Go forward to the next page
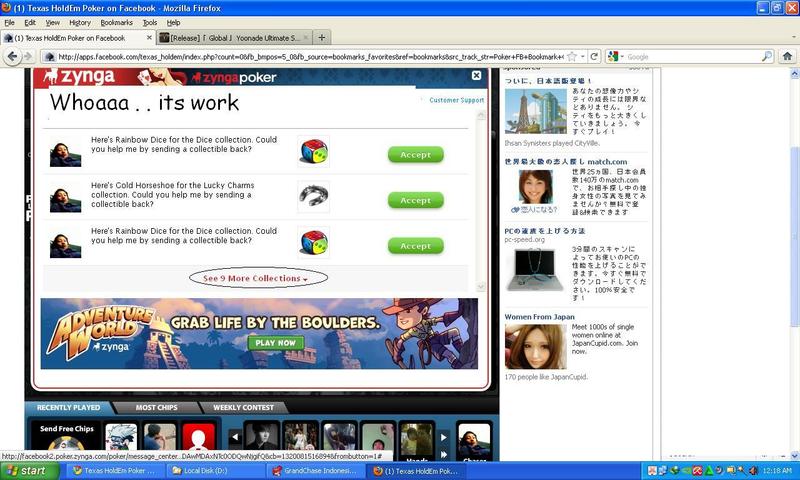The height and width of the screenshot is (480, 800). tap(28, 56)
